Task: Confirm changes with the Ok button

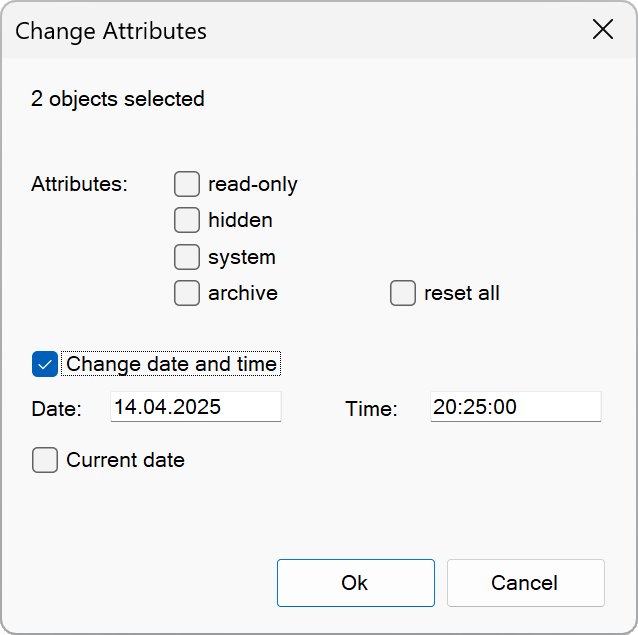Action: point(355,583)
